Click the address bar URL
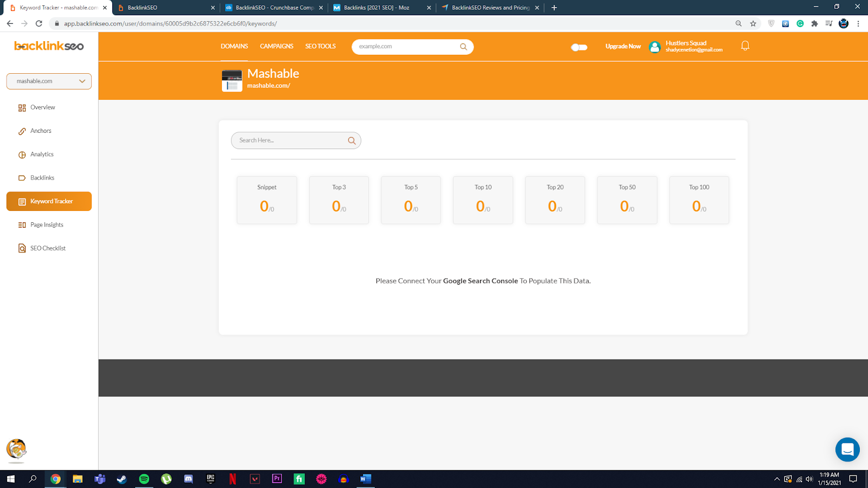This screenshot has height=488, width=868. click(170, 23)
